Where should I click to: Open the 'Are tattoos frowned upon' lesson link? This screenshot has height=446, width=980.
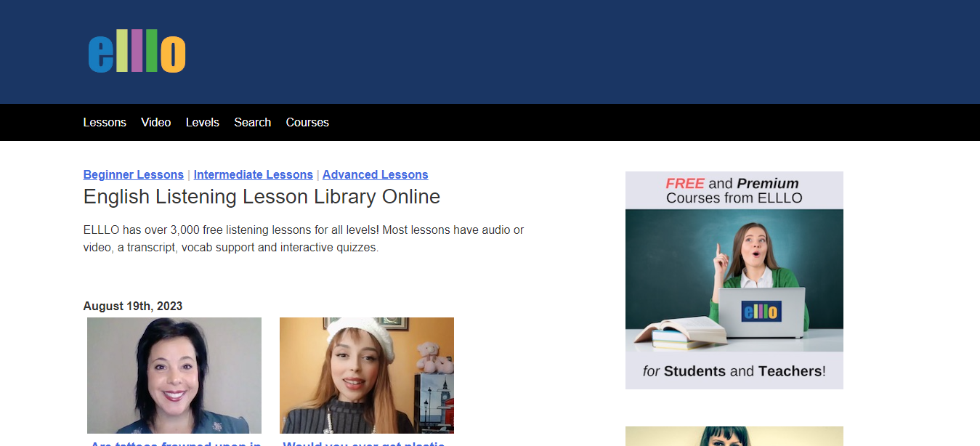click(x=174, y=442)
